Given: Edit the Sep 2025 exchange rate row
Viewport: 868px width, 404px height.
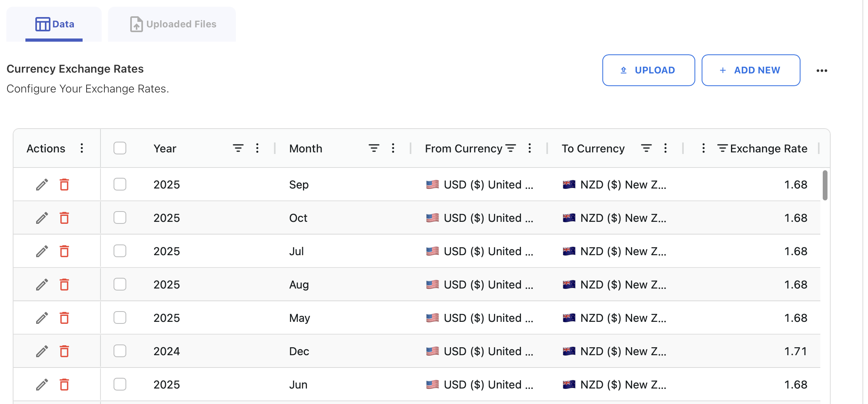Looking at the screenshot, I should 41,184.
